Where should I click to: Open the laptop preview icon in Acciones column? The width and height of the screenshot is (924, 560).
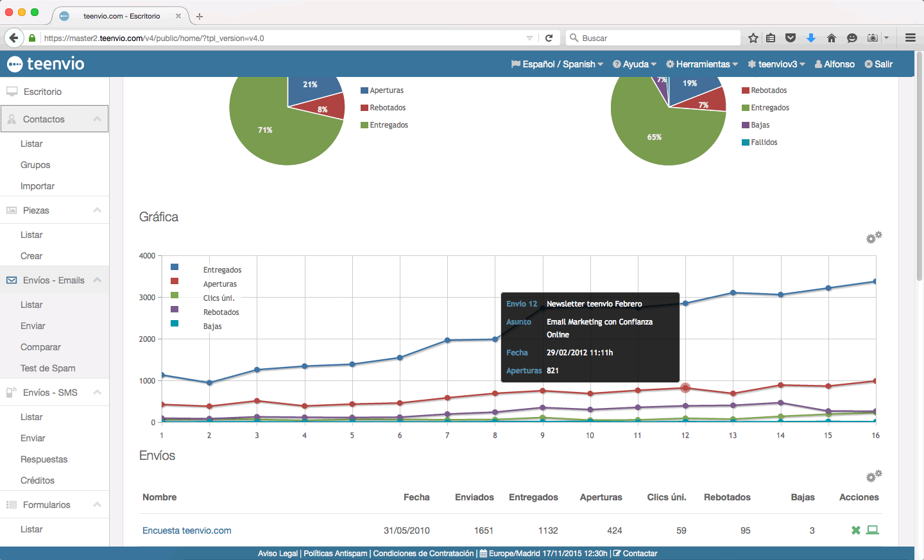(x=872, y=530)
